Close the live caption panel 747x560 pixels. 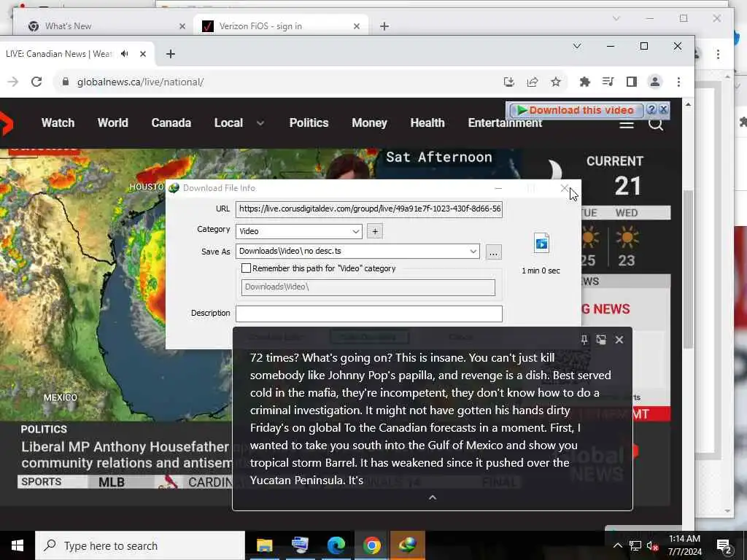point(619,340)
